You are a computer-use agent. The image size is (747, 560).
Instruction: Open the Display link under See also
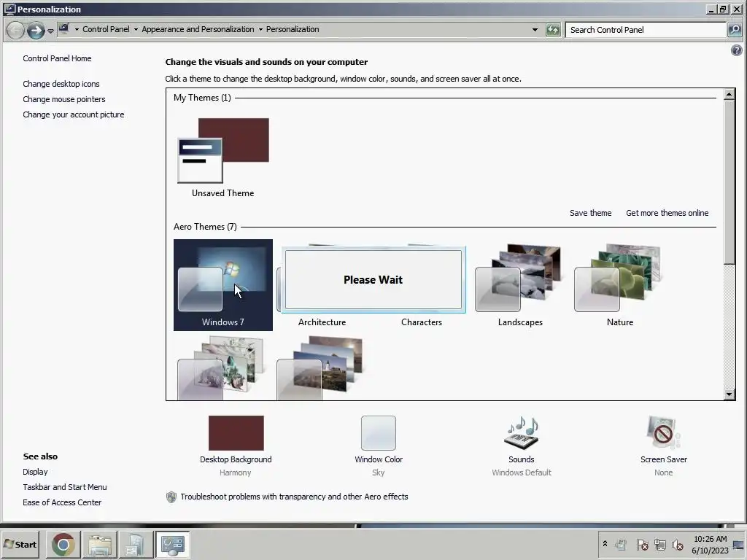(x=35, y=472)
